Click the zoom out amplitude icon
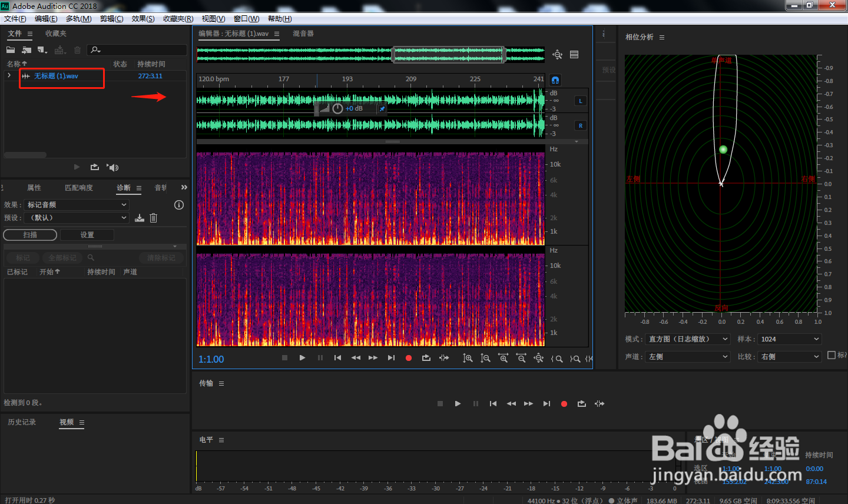 point(485,358)
